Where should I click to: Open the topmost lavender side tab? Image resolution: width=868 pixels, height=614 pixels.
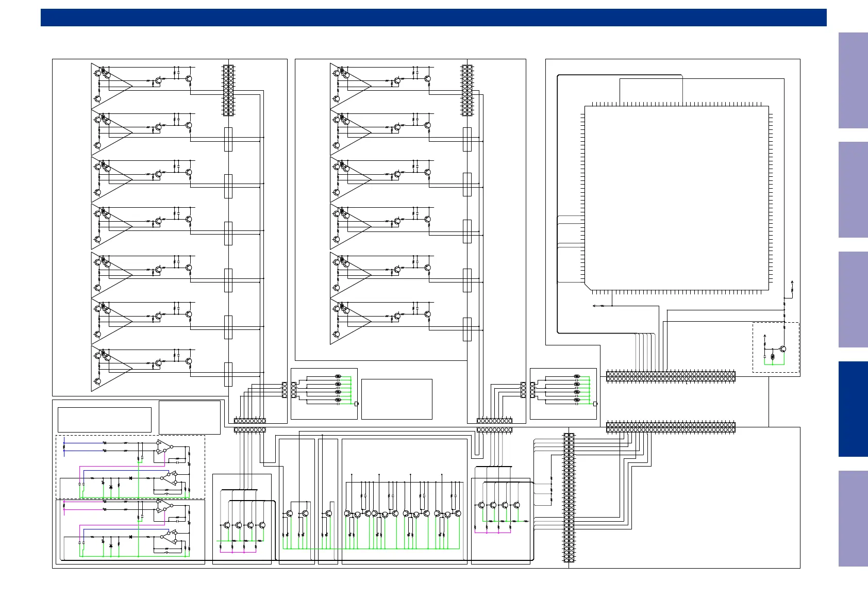[853, 80]
